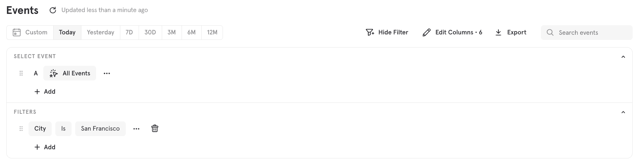The image size is (644, 165).
Task: Delete the City filter with trash icon
Action: click(155, 128)
